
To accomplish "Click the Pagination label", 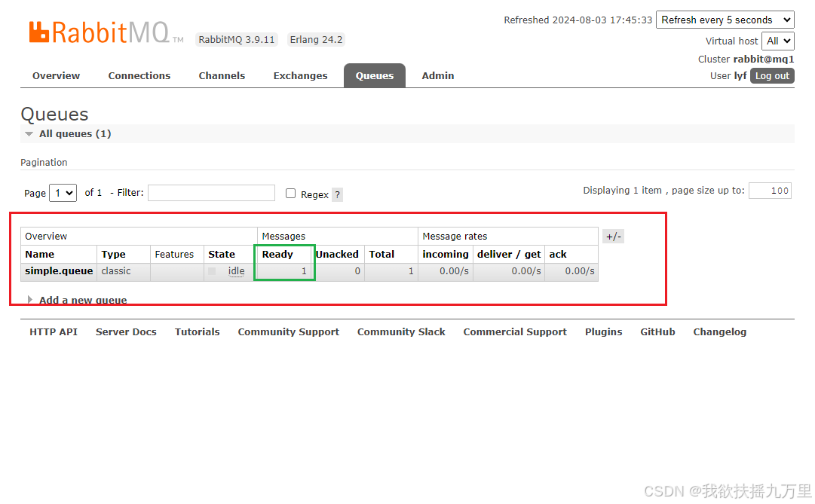I will 44,163.
